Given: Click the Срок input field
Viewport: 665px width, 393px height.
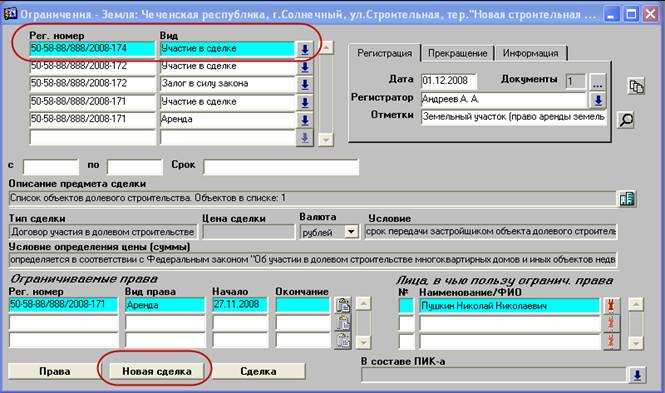Looking at the screenshot, I should [x=281, y=167].
